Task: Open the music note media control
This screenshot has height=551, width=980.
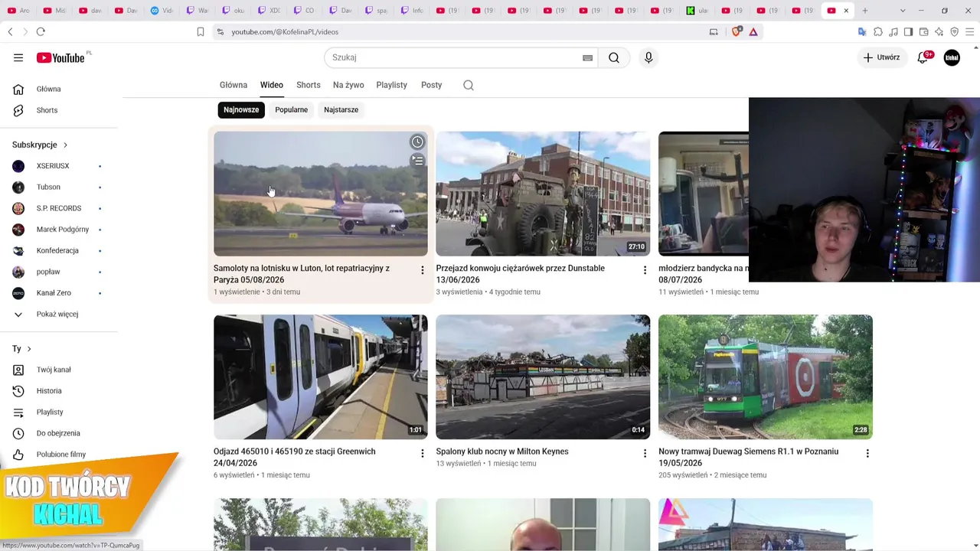Action: 893,31
